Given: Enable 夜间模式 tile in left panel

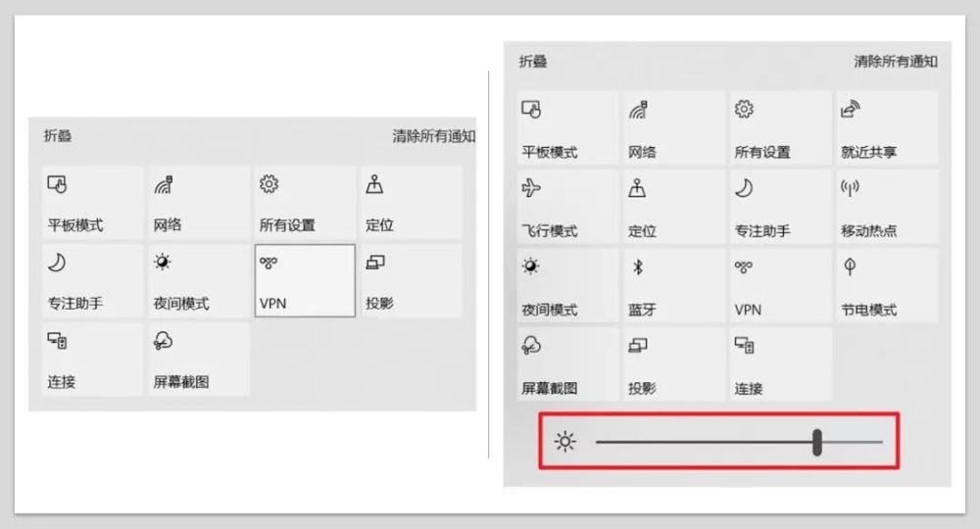Looking at the screenshot, I should pyautogui.click(x=199, y=281).
